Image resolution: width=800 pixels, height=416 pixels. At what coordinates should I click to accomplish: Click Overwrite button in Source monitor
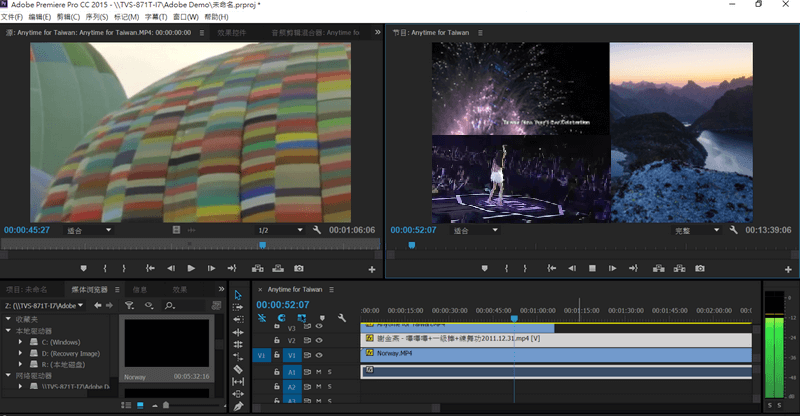click(278, 268)
